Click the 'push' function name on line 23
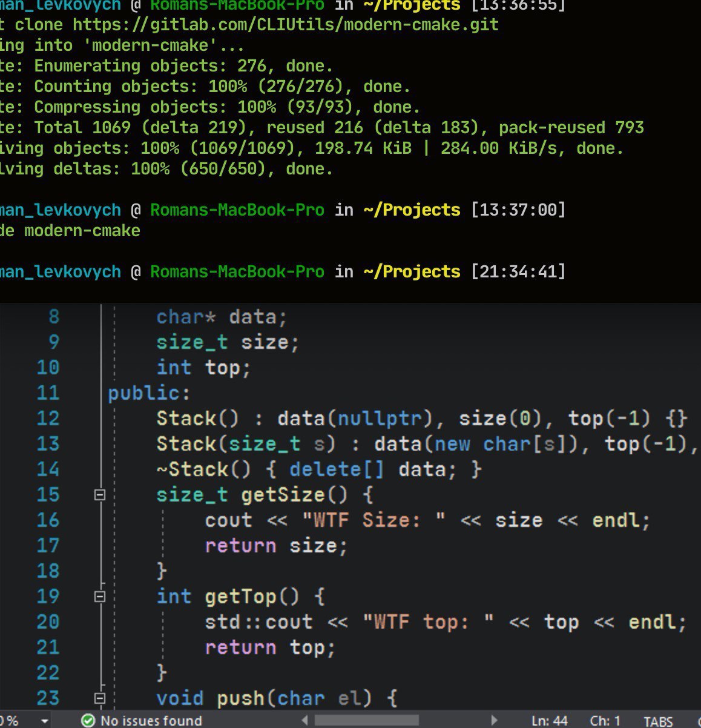 [x=240, y=698]
